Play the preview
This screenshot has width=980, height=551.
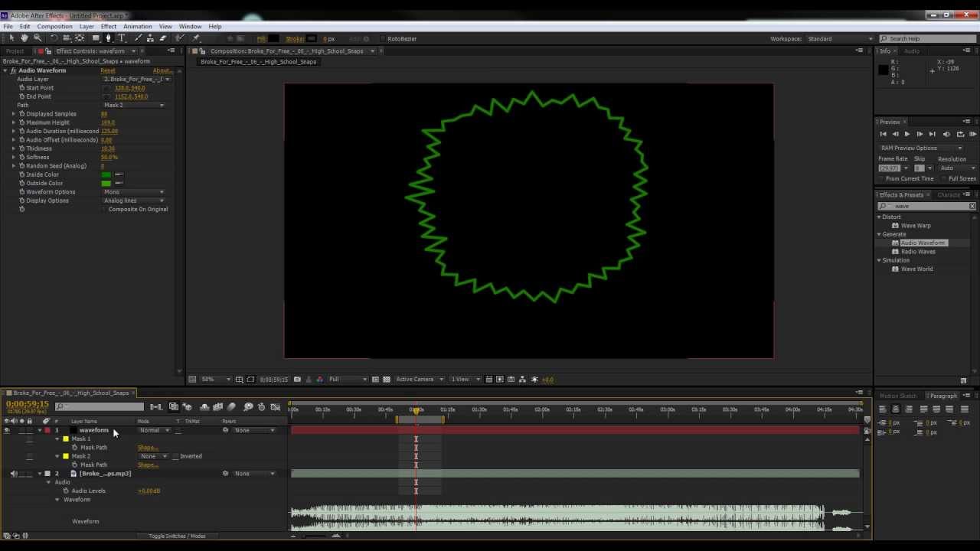[907, 134]
